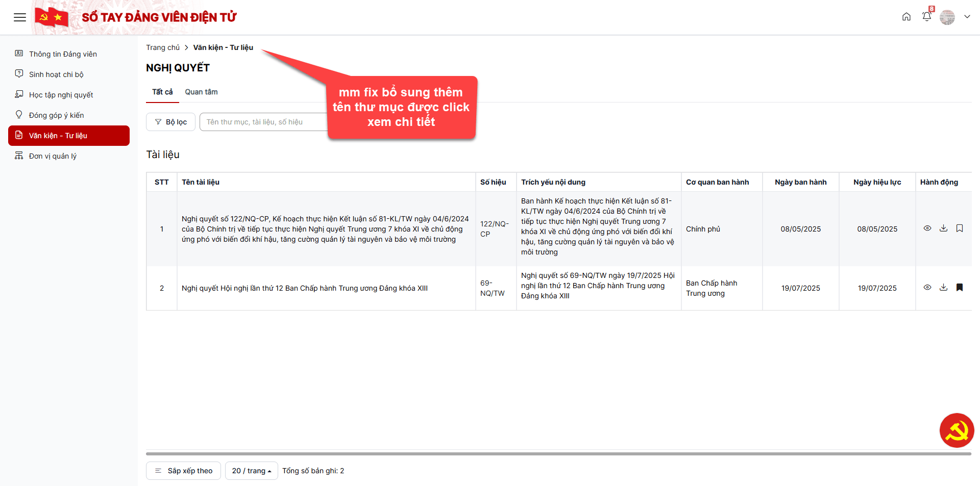Click Văn kiện - Tư liệu breadcrumb
This screenshot has height=486, width=980.
pos(223,47)
